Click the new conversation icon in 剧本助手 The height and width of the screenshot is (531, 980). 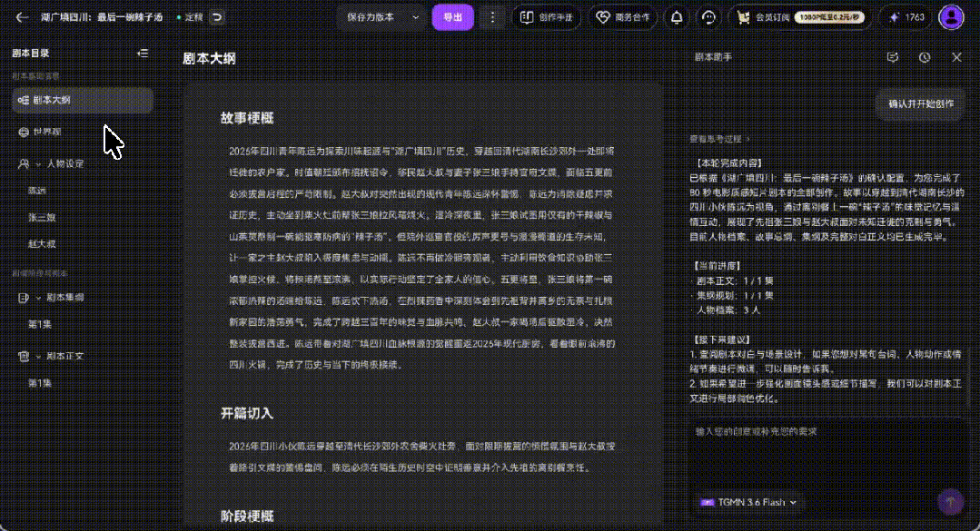click(x=893, y=57)
